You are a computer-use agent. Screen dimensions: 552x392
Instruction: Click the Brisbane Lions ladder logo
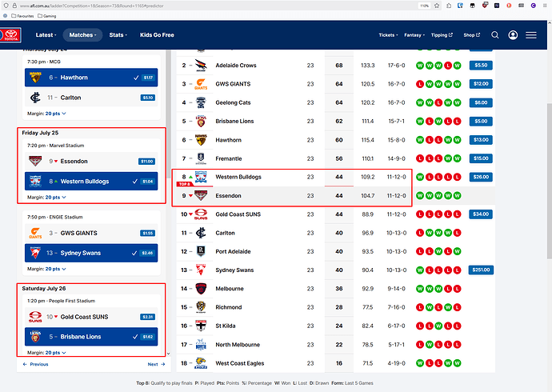[x=201, y=121]
